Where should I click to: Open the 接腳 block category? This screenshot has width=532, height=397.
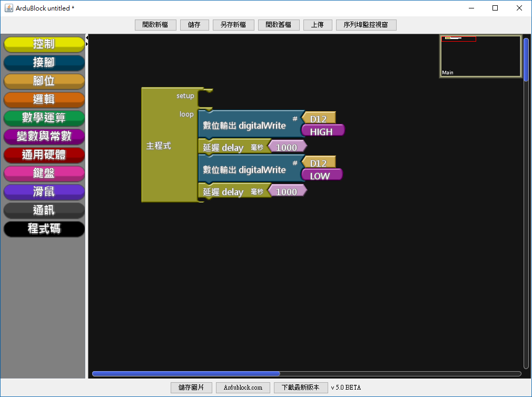click(44, 63)
